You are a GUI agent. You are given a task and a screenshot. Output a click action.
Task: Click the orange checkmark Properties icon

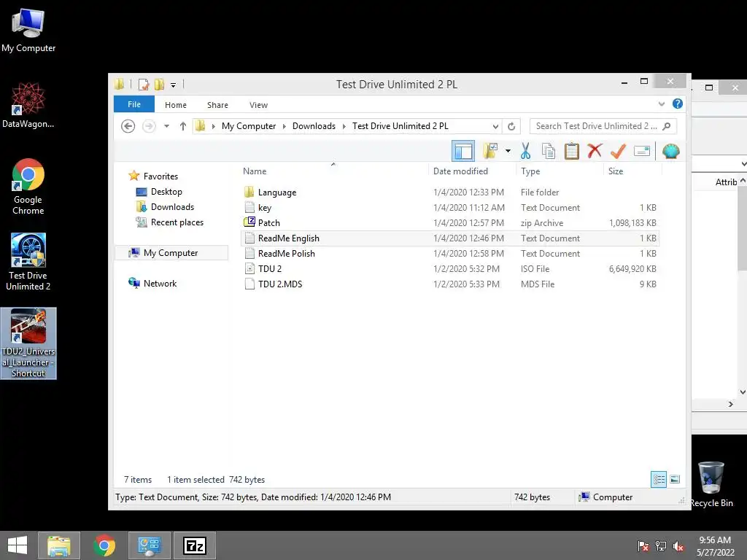point(618,152)
